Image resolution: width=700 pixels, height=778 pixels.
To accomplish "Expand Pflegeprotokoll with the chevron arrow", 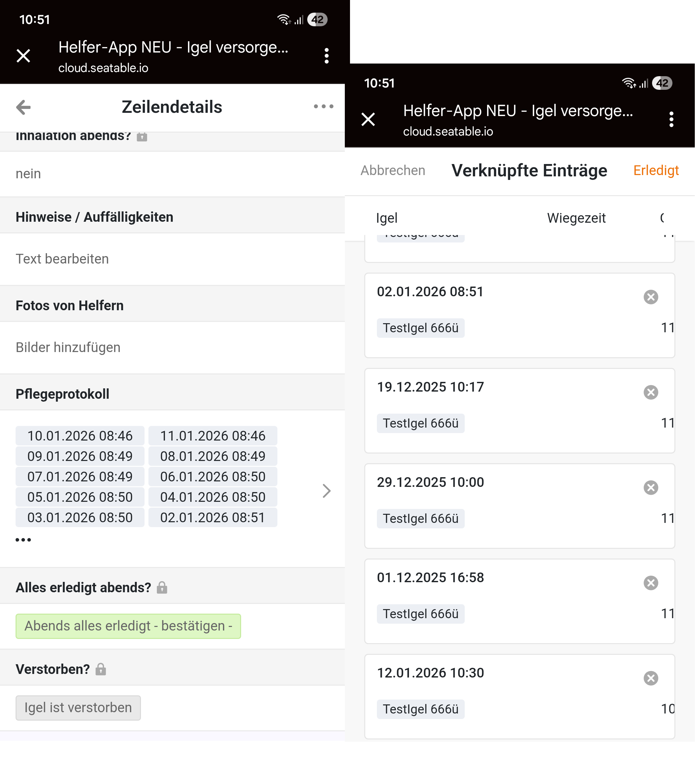I will click(x=327, y=491).
